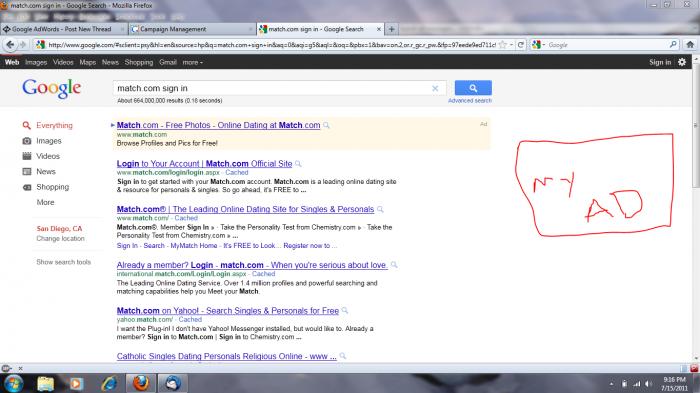Click the blue Google search button
Image resolution: width=700 pixels, height=393 pixels.
473,88
